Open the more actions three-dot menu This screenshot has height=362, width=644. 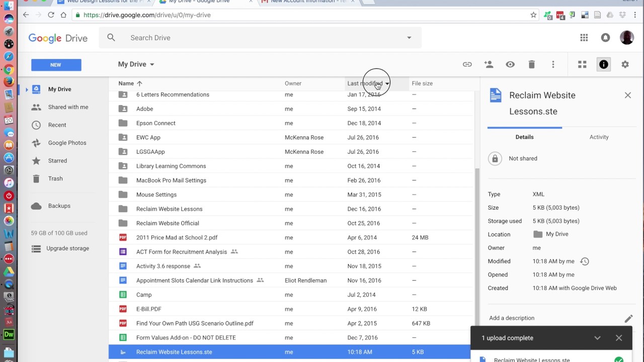point(553,64)
